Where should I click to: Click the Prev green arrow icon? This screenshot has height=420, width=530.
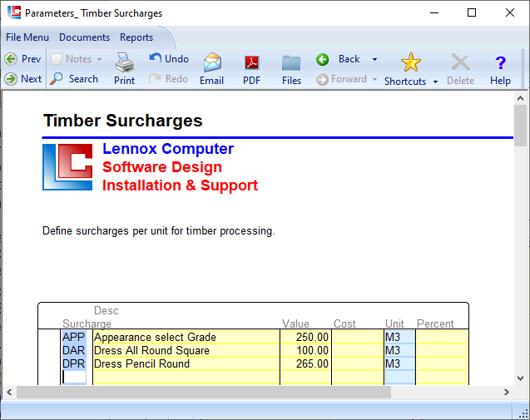(11, 59)
